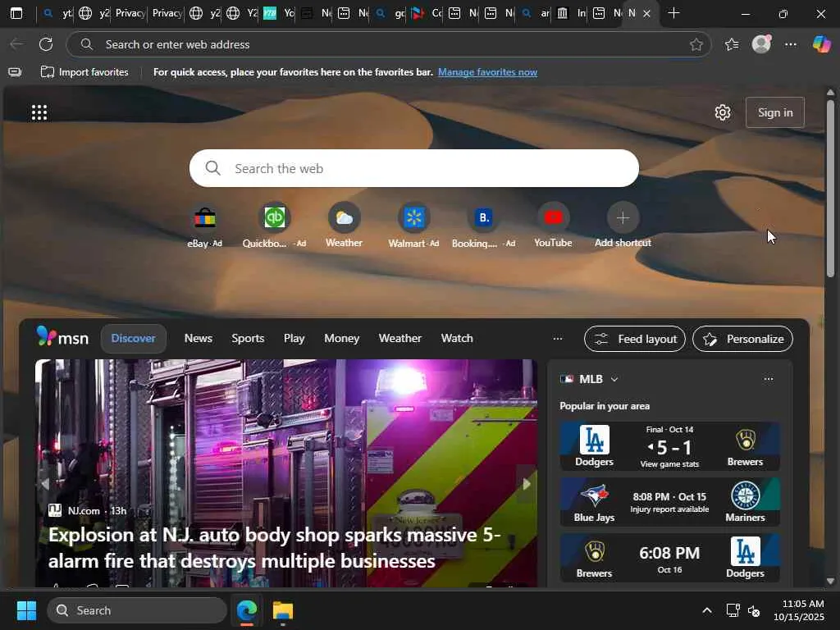
Task: Open the browser profile avatar
Action: (761, 44)
